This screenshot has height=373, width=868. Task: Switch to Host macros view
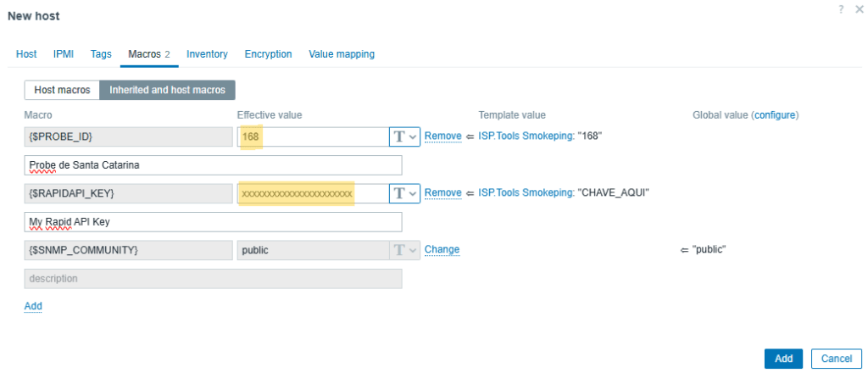61,90
